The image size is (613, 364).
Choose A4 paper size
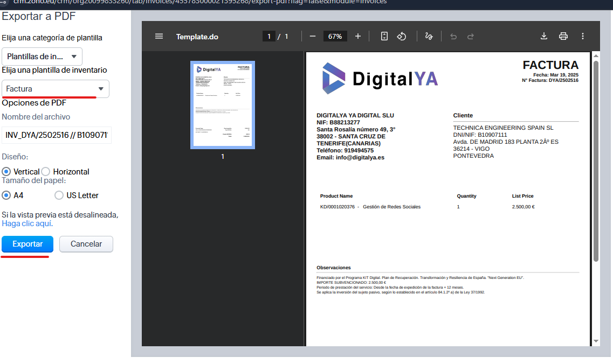tap(6, 195)
